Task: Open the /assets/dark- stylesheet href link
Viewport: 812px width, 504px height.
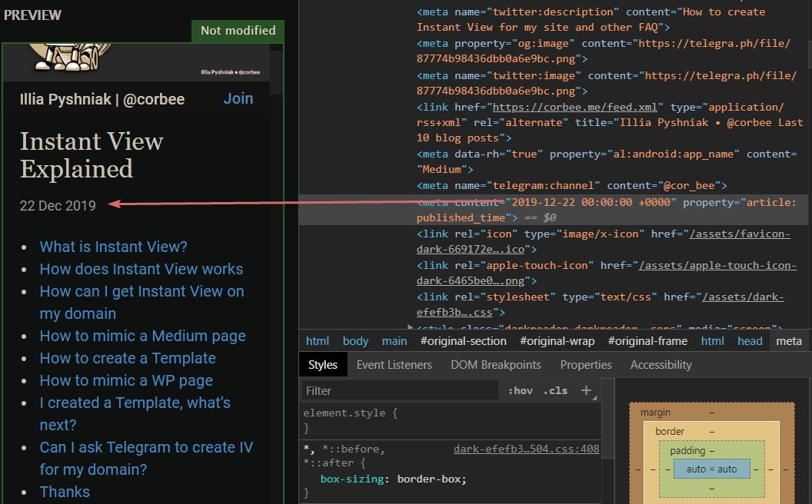Action: point(601,304)
